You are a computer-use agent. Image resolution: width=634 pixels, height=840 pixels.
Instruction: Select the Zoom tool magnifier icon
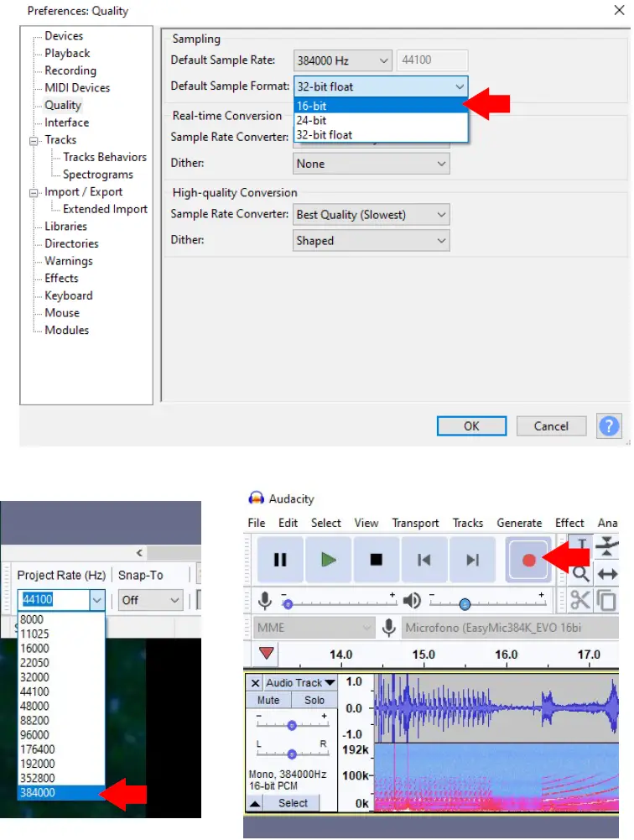coord(581,574)
